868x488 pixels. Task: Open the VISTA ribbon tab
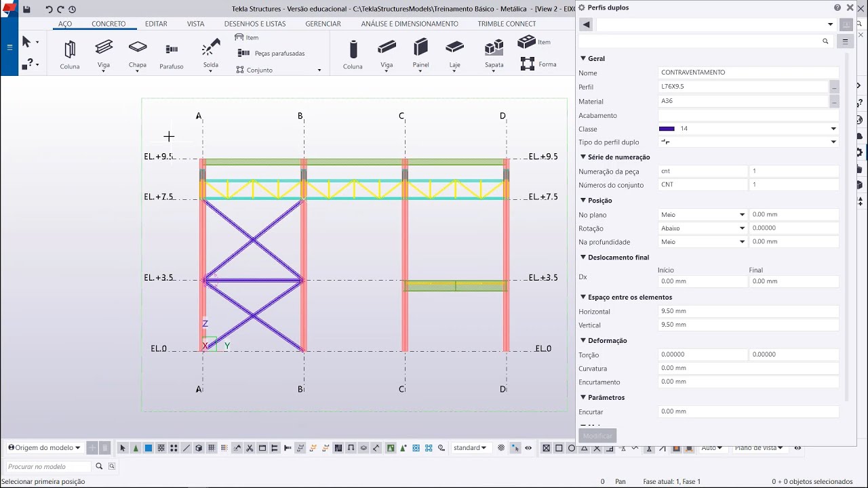coord(195,24)
